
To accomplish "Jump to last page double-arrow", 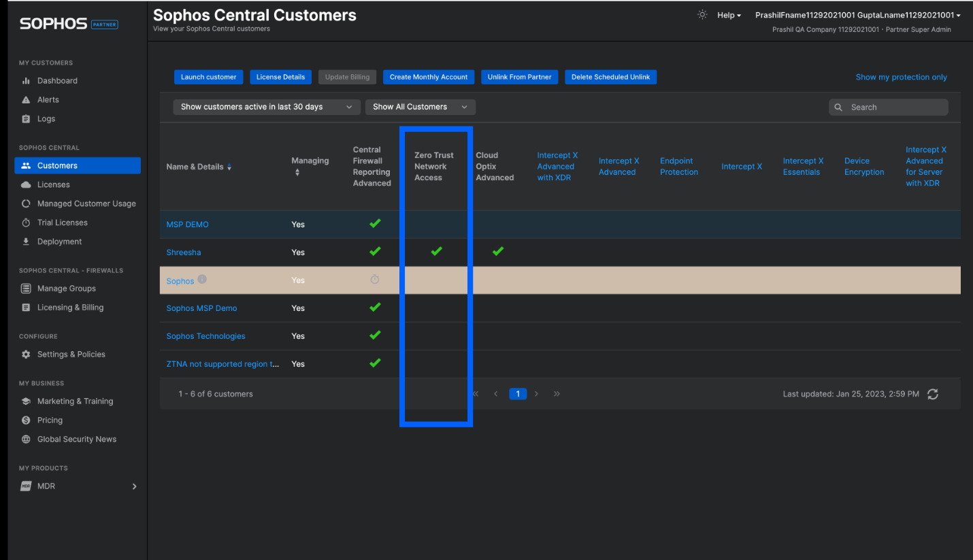I will coord(557,394).
